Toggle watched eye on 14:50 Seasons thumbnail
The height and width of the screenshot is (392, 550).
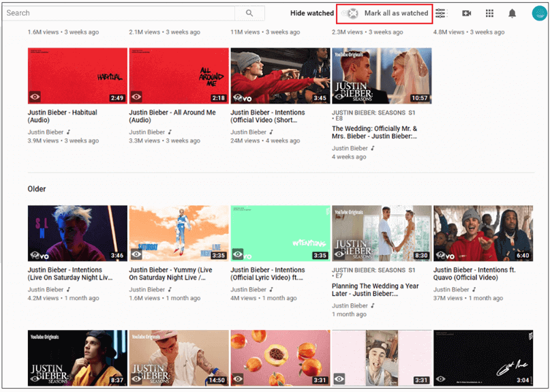pos(136,378)
